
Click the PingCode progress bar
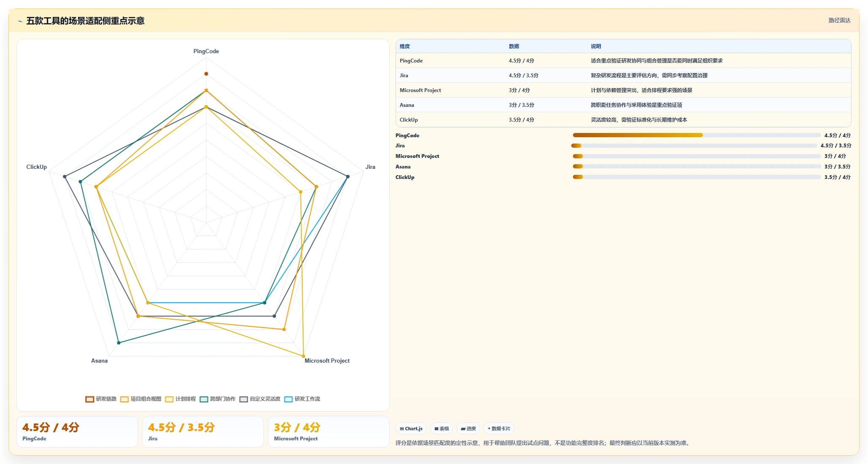point(697,135)
